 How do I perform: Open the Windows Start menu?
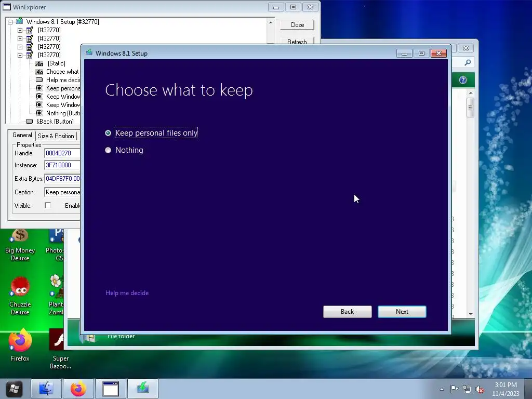coord(14,389)
